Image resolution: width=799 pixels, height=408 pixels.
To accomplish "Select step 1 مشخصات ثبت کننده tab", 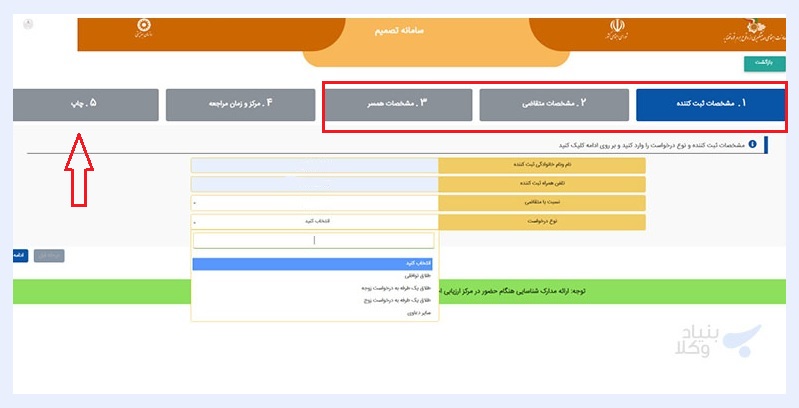I will pyautogui.click(x=710, y=105).
